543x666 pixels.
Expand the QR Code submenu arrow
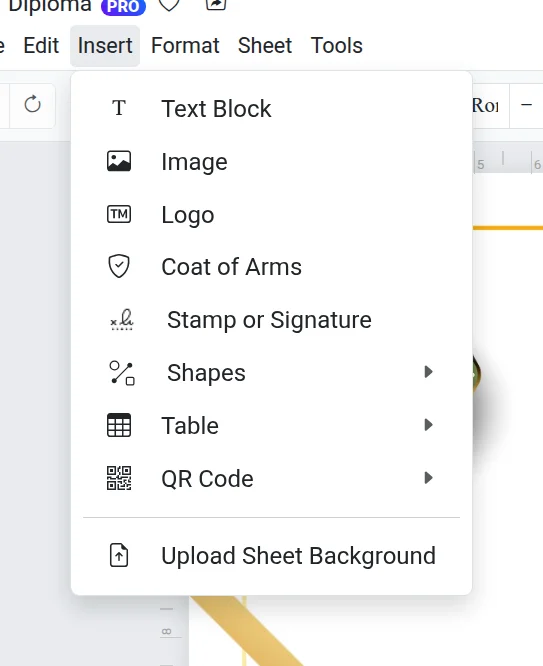(x=429, y=478)
